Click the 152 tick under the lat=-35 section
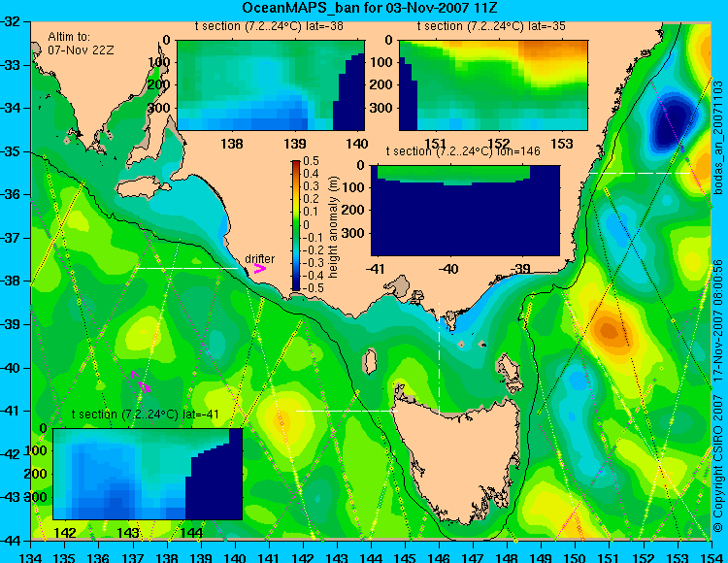Image resolution: width=728 pixels, height=563 pixels. [x=500, y=144]
